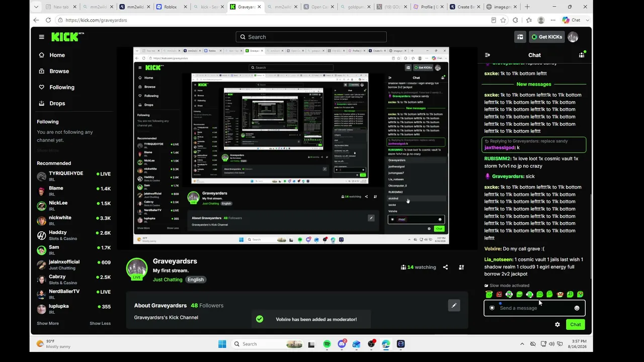
Task: Open chat settings gear
Action: point(557,325)
